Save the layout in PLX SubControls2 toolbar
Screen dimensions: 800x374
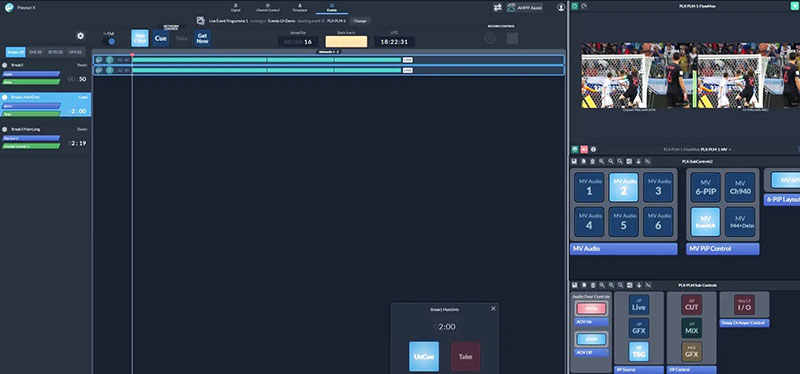coord(574,161)
